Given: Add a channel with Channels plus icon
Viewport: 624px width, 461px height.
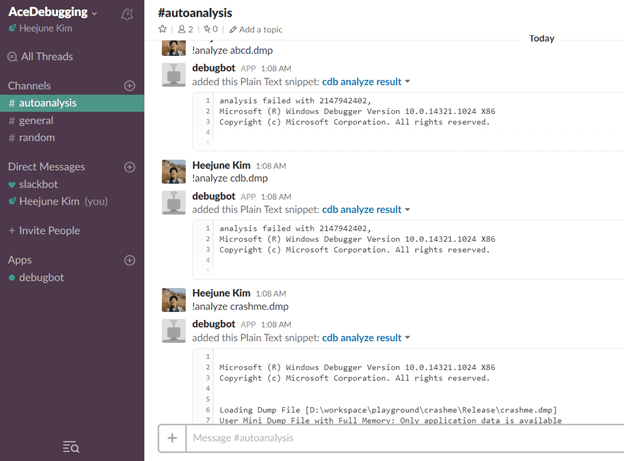Looking at the screenshot, I should pos(129,86).
